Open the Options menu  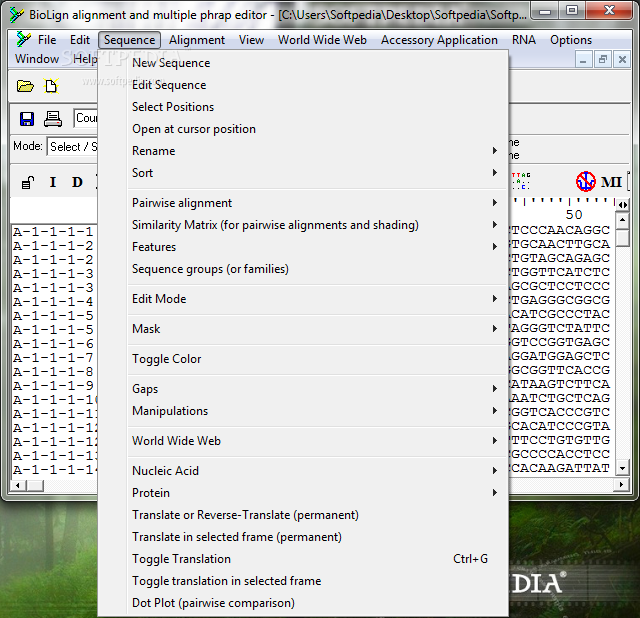[571, 40]
